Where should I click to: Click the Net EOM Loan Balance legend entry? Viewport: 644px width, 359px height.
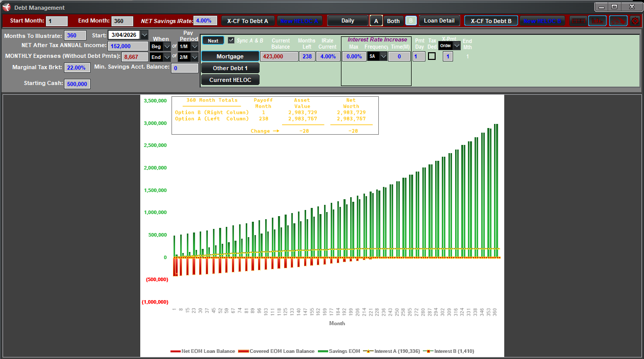pyautogui.click(x=203, y=351)
